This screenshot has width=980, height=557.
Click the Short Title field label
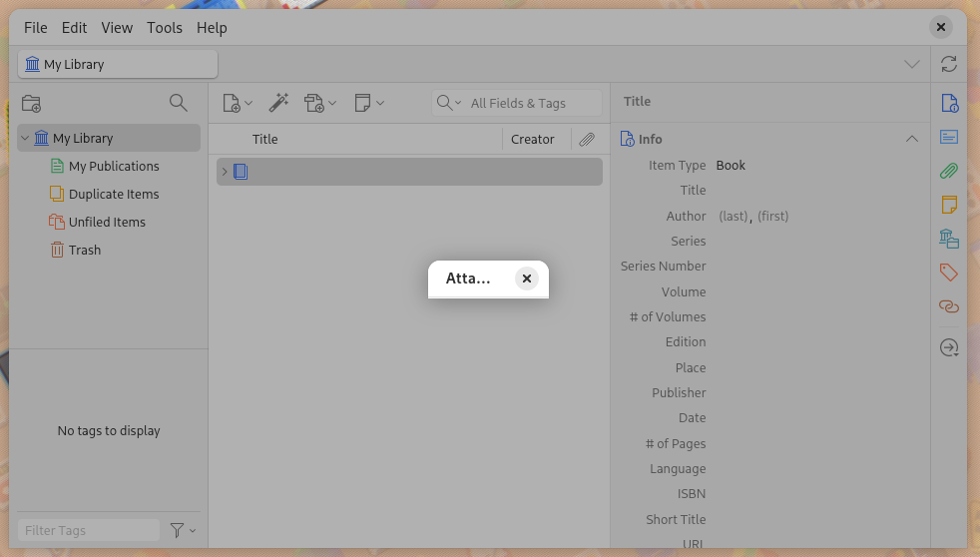coord(676,519)
